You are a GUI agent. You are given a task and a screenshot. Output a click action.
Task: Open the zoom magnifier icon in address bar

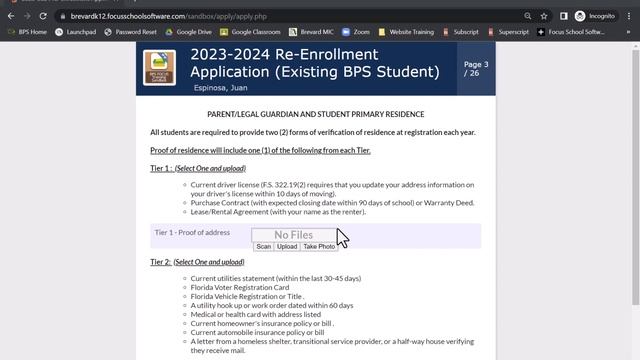point(528,16)
